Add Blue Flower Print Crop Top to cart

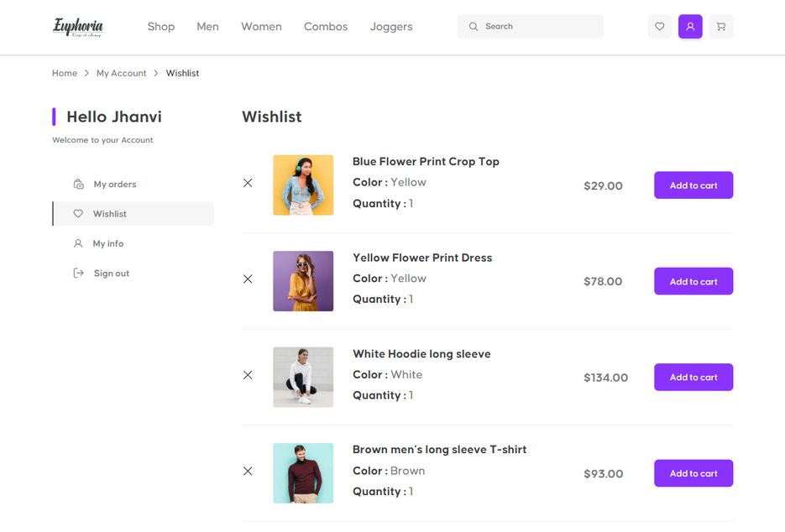point(693,185)
